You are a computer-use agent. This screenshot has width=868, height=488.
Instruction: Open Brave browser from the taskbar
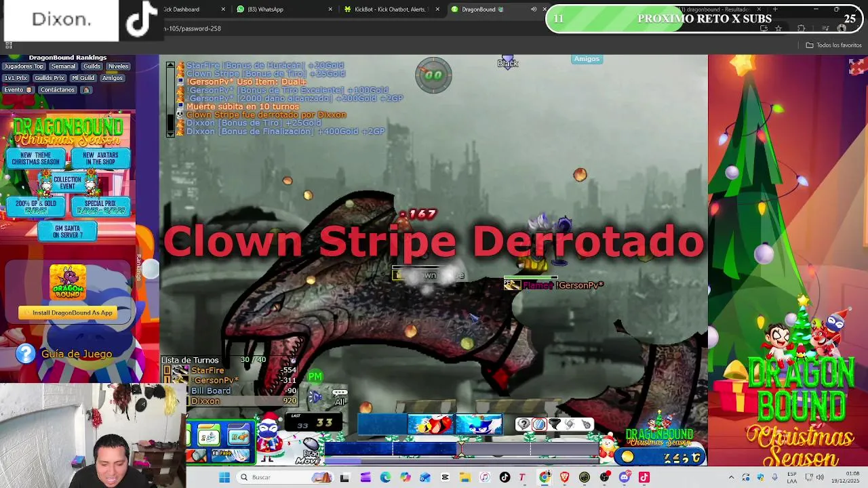point(564,477)
